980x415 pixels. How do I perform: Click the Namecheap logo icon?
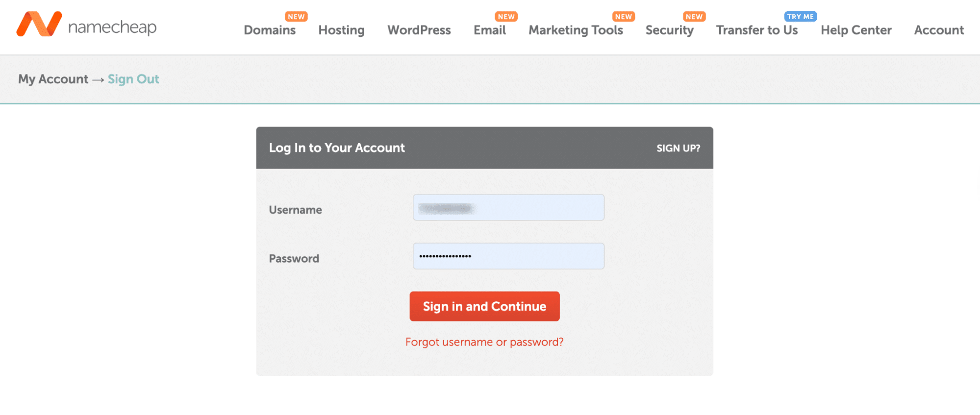coord(39,24)
